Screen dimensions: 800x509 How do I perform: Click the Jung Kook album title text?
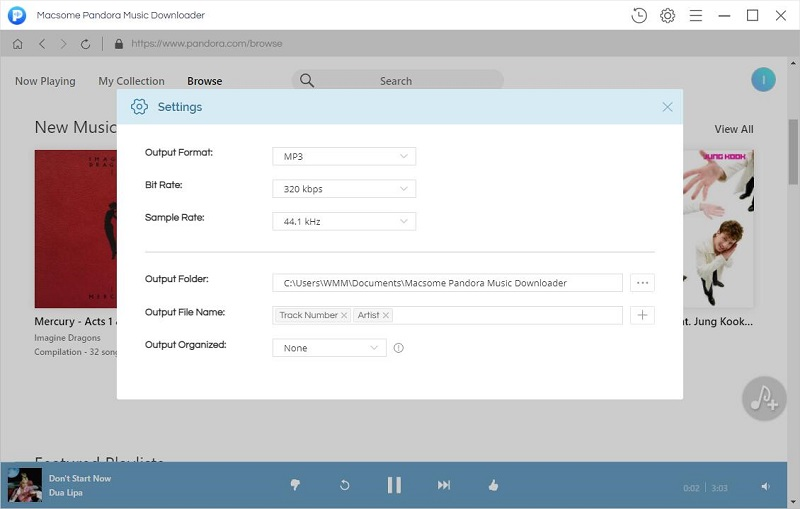718,321
